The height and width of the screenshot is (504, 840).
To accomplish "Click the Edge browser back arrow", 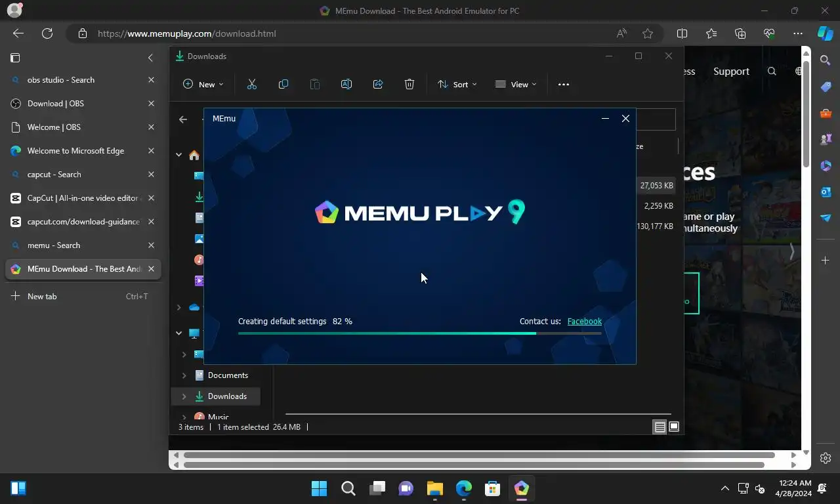I will [x=18, y=33].
